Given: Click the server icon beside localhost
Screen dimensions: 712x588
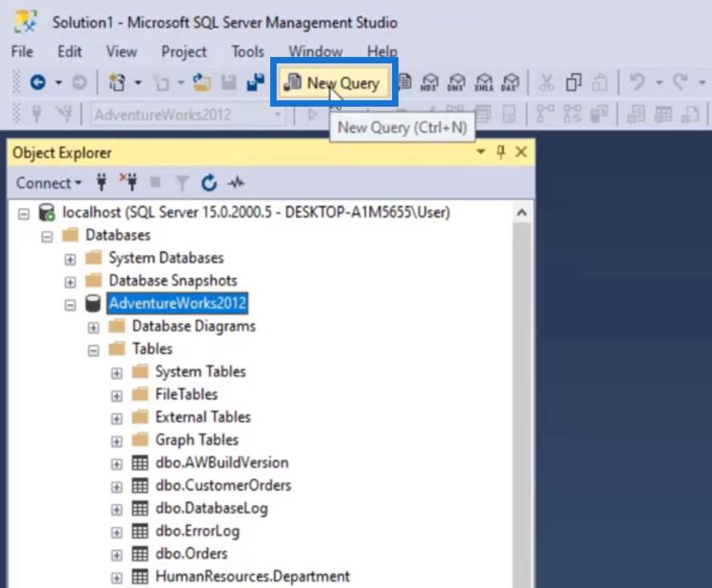Looking at the screenshot, I should tap(47, 213).
